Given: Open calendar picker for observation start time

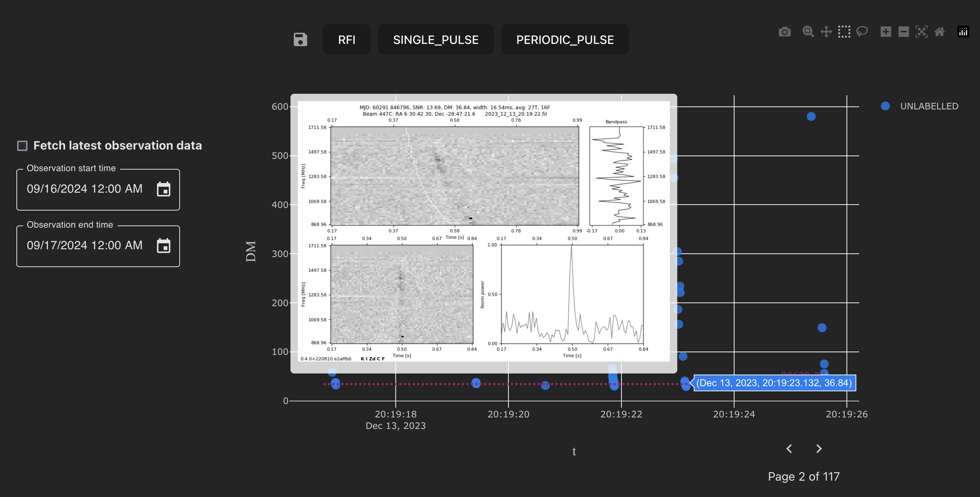Looking at the screenshot, I should [164, 189].
